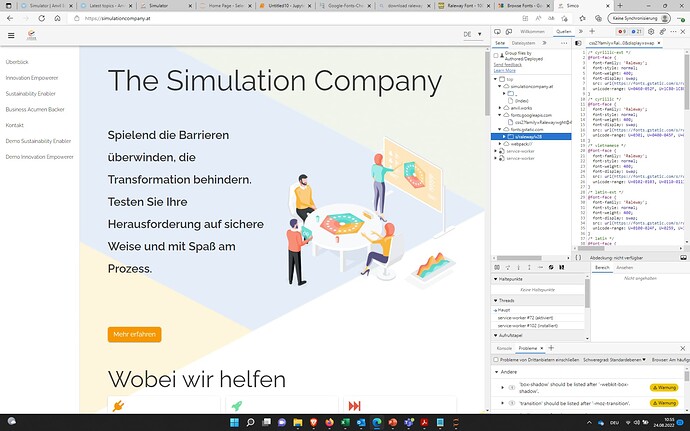This screenshot has height=431, width=690.
Task: Reload the page in the browser toolbar
Action: [41, 18]
